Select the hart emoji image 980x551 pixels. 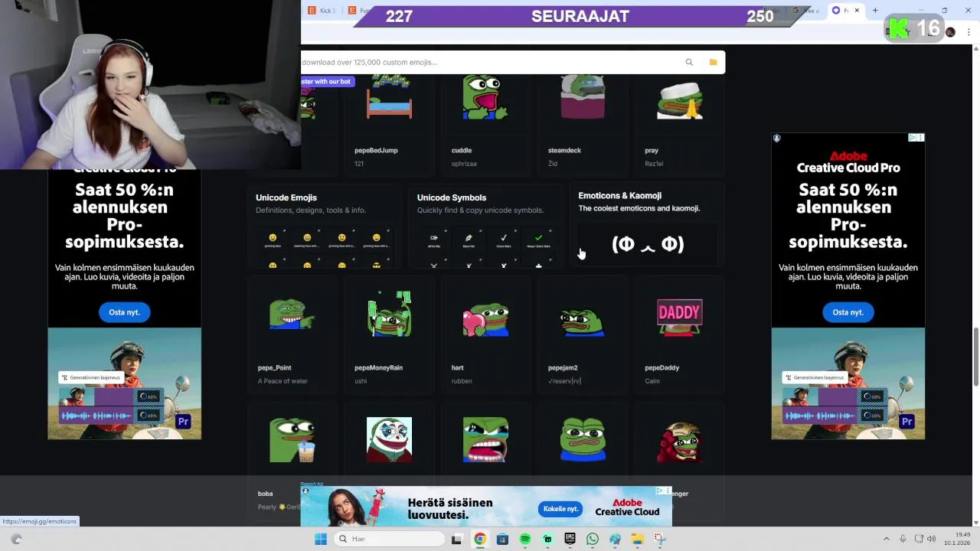click(485, 318)
